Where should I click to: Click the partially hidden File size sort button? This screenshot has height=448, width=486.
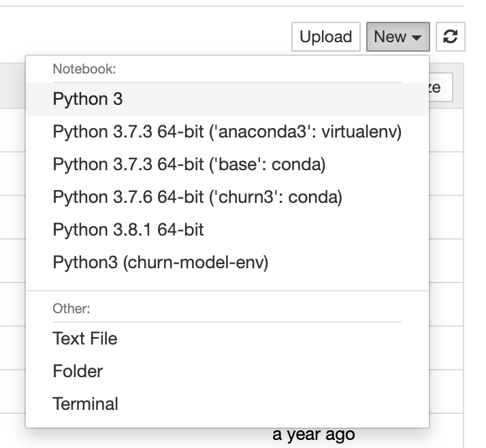click(440, 88)
